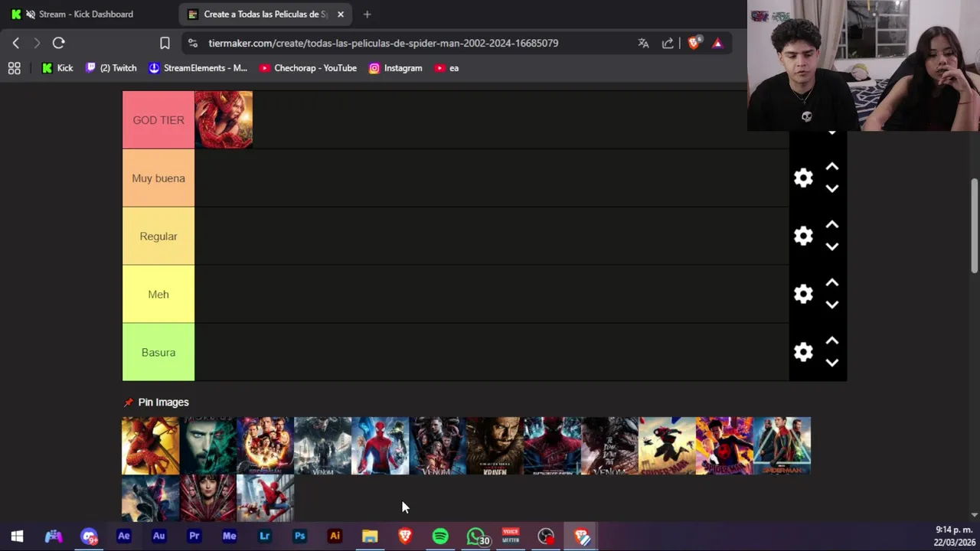Open settings gear for Basura tier
This screenshot has height=551, width=980.
click(x=803, y=352)
